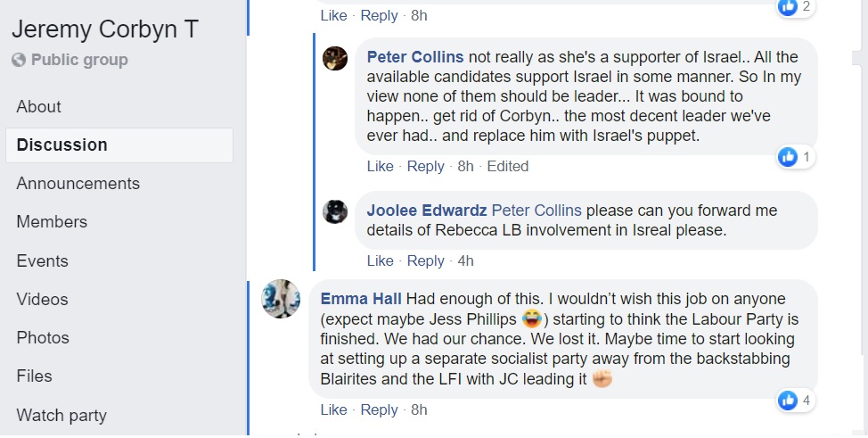Click Emma Hall's profile avatar

(x=280, y=298)
